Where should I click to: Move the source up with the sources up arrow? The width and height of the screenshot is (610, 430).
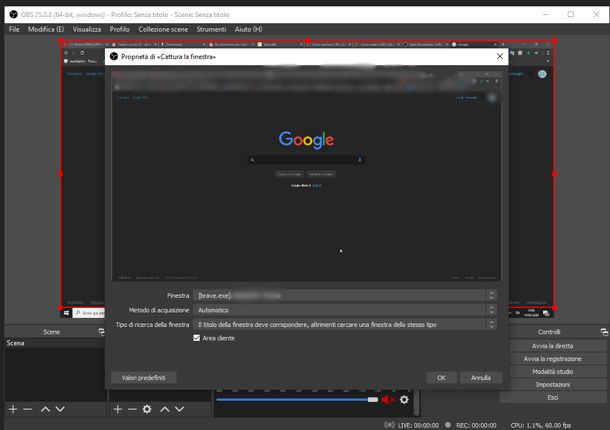(x=165, y=409)
